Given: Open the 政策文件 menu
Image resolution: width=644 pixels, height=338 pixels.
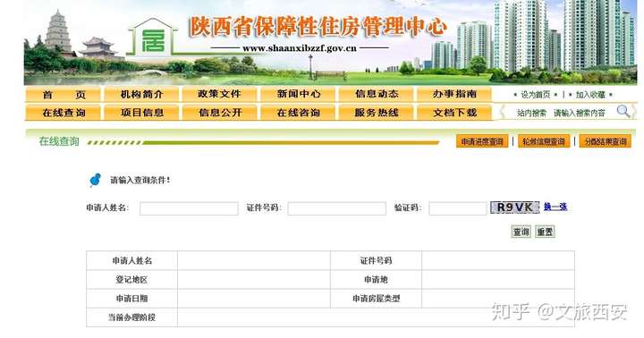Looking at the screenshot, I should point(220,95).
